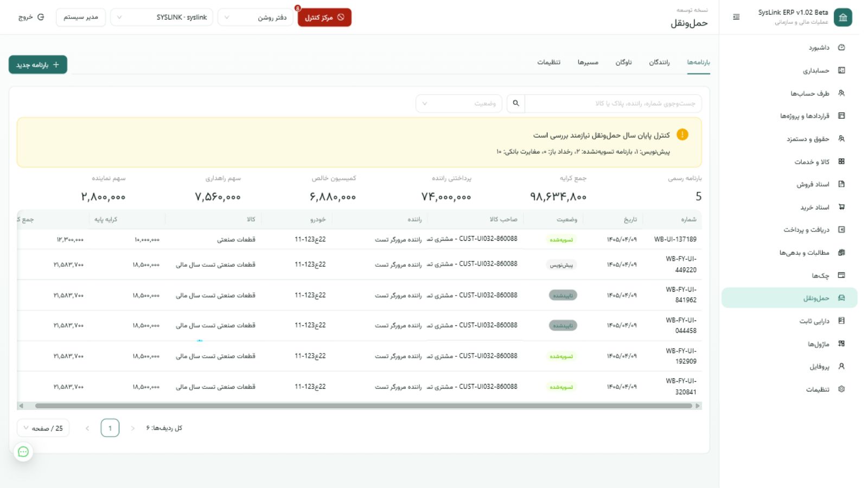Viewport: 868px width, 488px height.
Task: Open the کالا و خدمات icon
Action: (x=841, y=162)
